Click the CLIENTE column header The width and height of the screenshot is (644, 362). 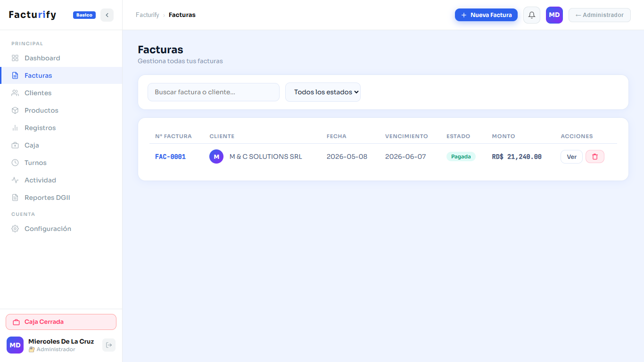pos(222,136)
